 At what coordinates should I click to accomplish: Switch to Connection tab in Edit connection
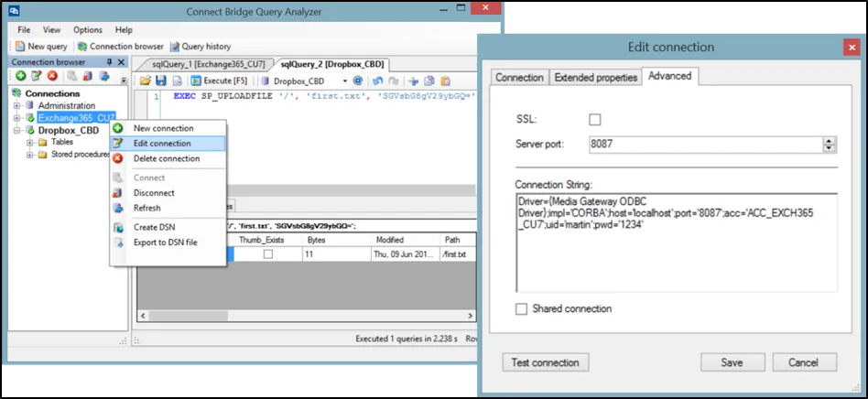point(519,78)
